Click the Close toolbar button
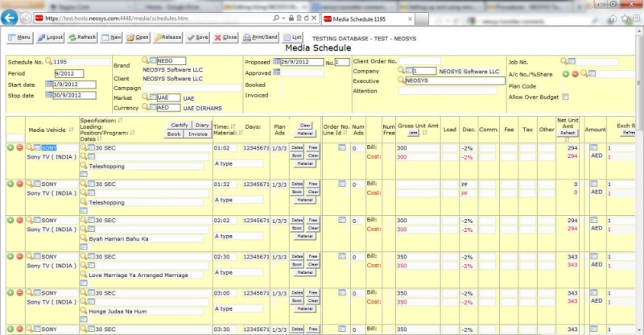Image resolution: width=644 pixels, height=335 pixels. (x=225, y=37)
